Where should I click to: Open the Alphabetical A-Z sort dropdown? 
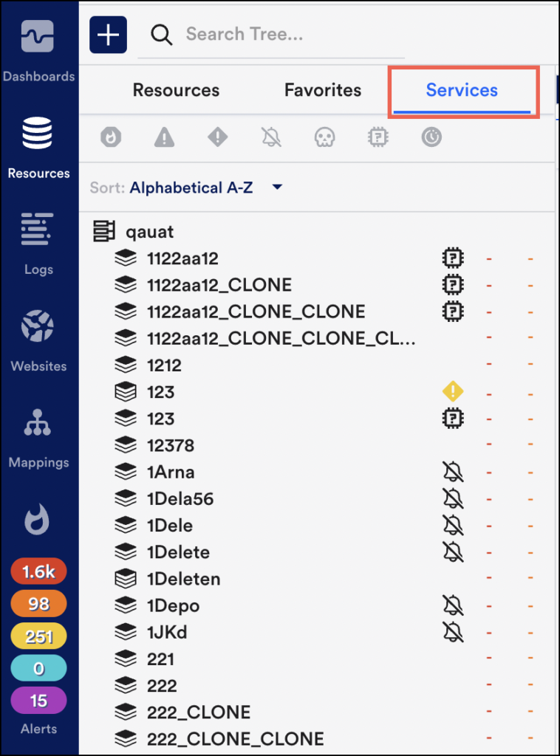(x=206, y=188)
